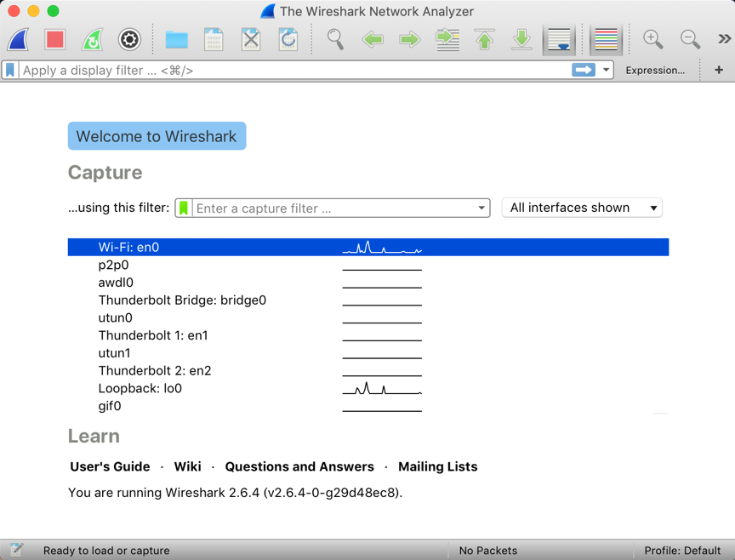Select Thunderbolt 2: en2 interface
The image size is (735, 560).
[x=368, y=370]
